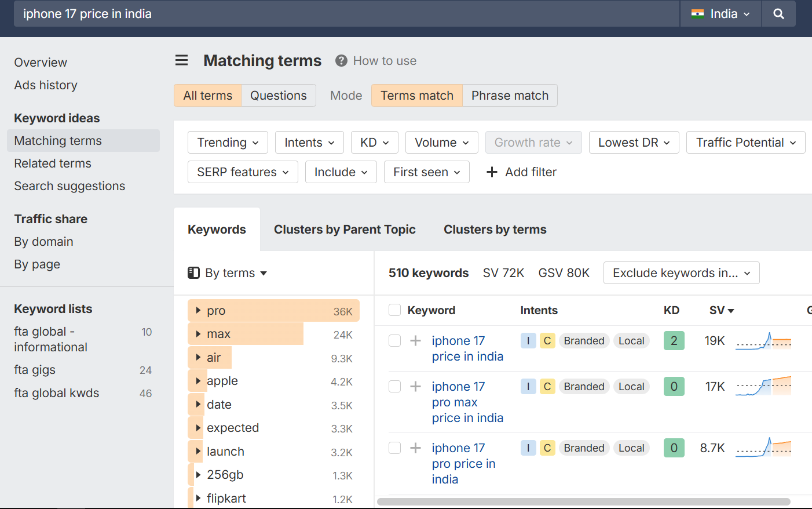
Task: Open the Clusters by Parent Topic tab
Action: (345, 230)
